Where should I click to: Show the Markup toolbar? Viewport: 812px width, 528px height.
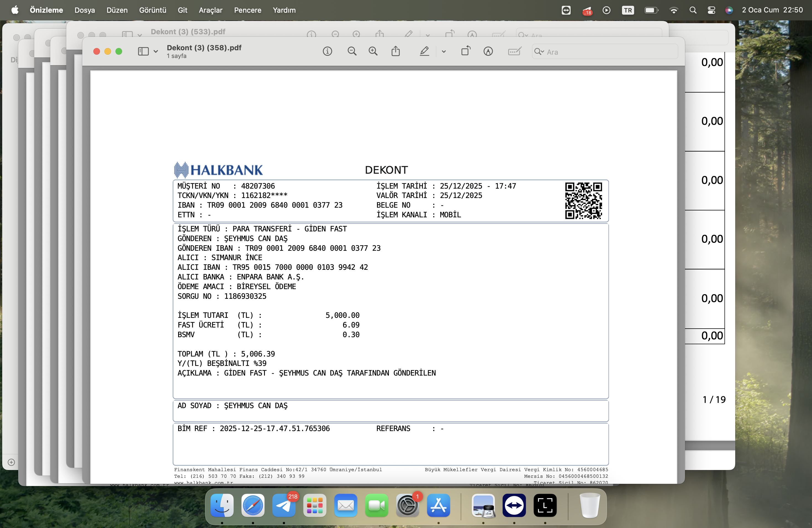pyautogui.click(x=488, y=52)
